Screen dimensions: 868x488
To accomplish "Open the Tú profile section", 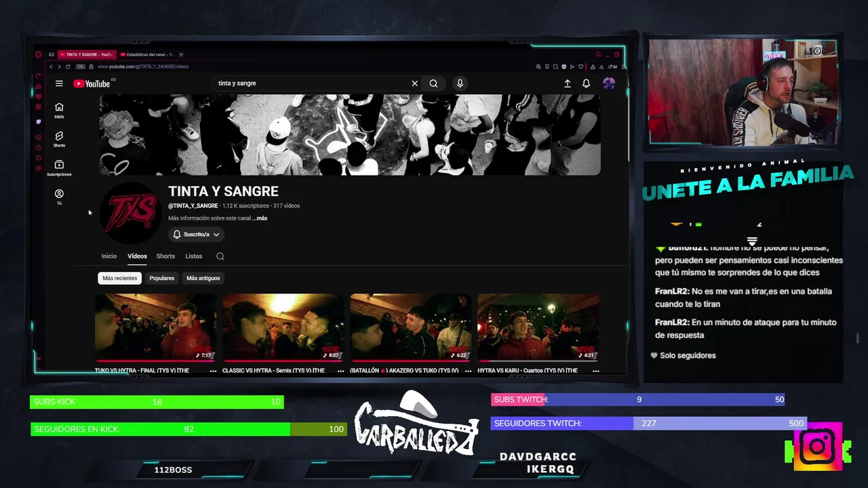I will click(x=59, y=197).
